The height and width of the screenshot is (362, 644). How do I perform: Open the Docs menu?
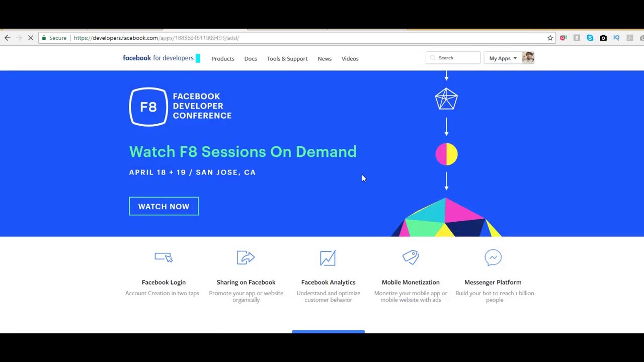point(251,58)
